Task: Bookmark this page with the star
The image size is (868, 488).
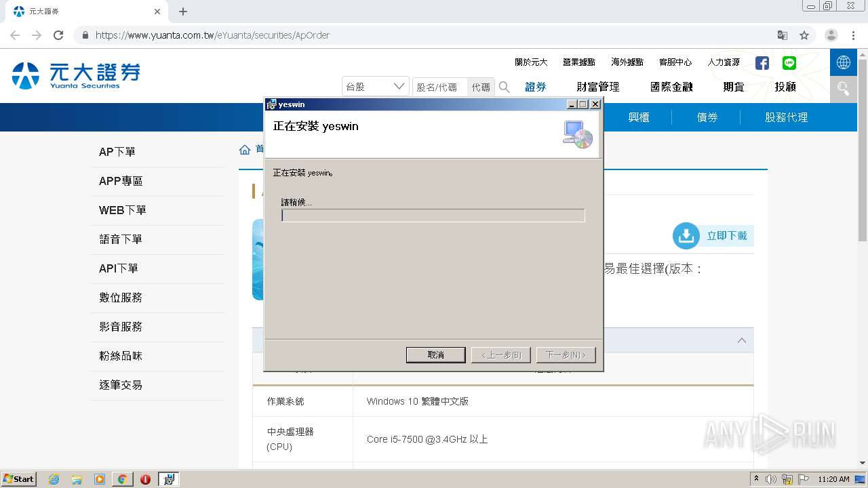Action: pos(804,35)
